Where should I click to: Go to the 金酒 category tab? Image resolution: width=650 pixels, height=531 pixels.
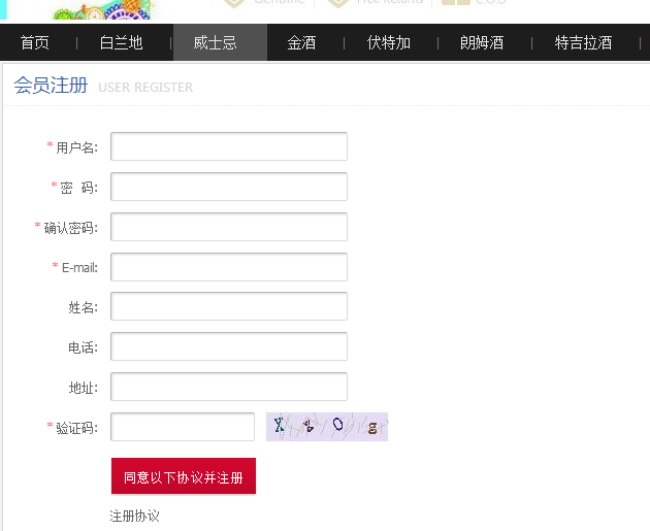click(302, 43)
